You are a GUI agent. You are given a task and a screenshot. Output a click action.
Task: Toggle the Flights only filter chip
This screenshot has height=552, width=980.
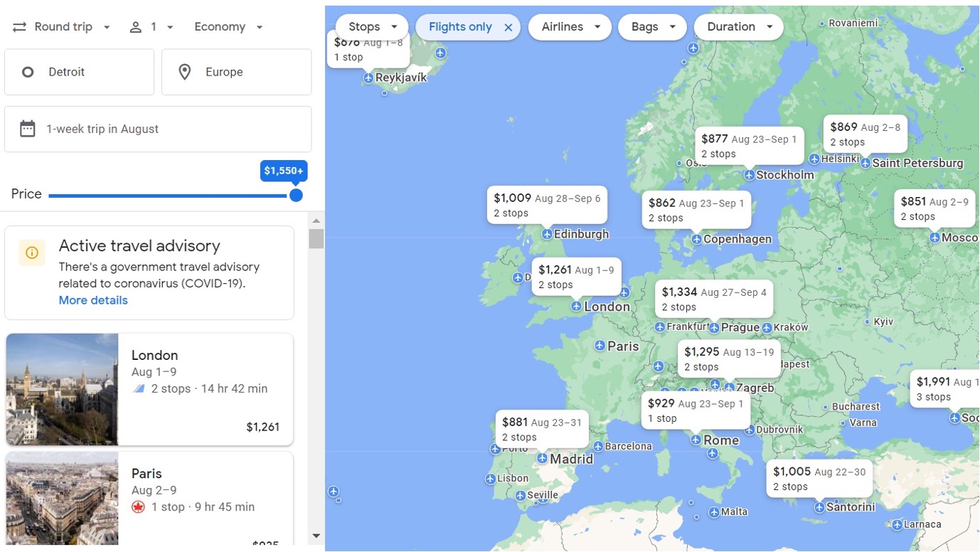459,27
